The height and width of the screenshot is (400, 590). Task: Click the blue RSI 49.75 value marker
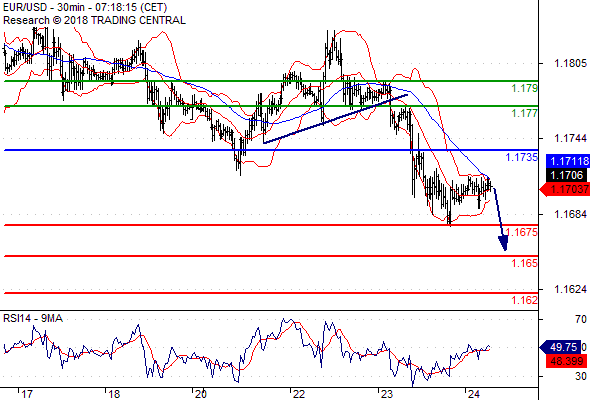[561, 347]
